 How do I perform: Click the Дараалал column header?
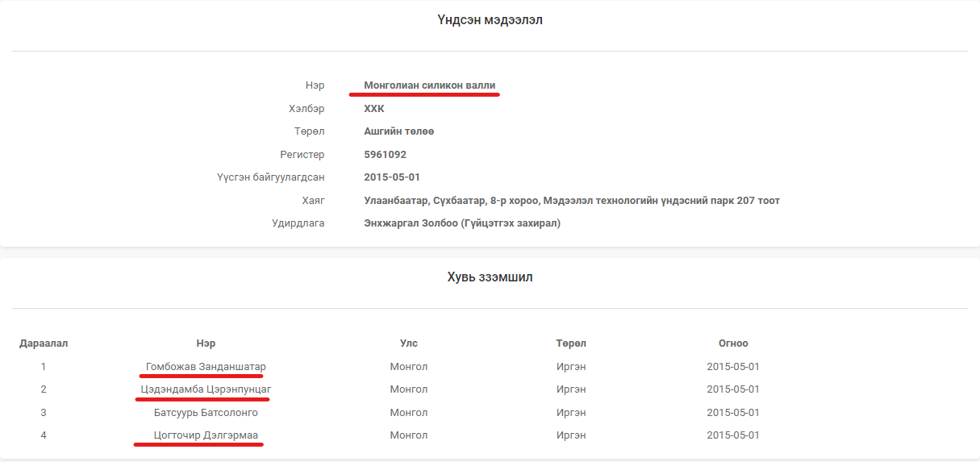tap(44, 343)
